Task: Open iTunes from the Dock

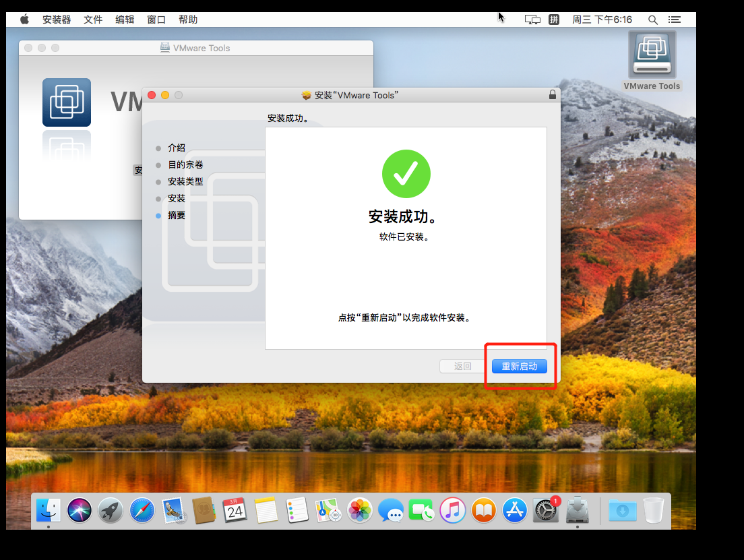Action: pyautogui.click(x=453, y=511)
